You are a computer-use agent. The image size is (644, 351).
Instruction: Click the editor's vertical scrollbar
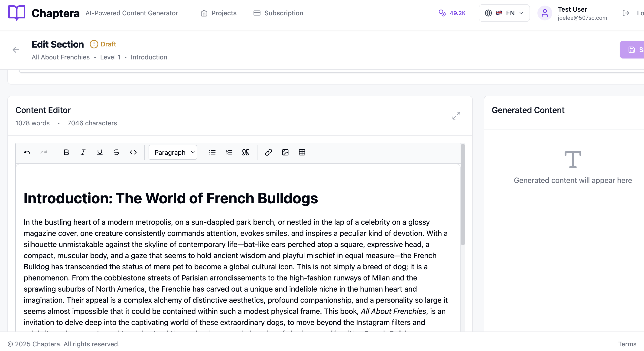click(463, 195)
